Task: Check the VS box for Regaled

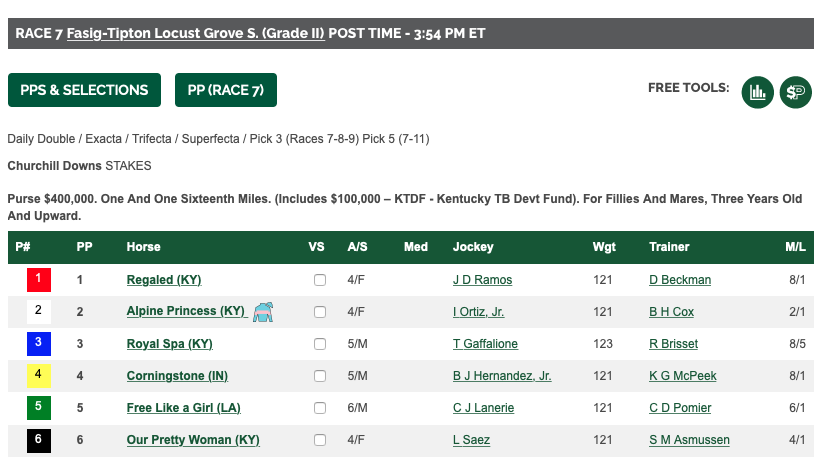Action: tap(319, 280)
